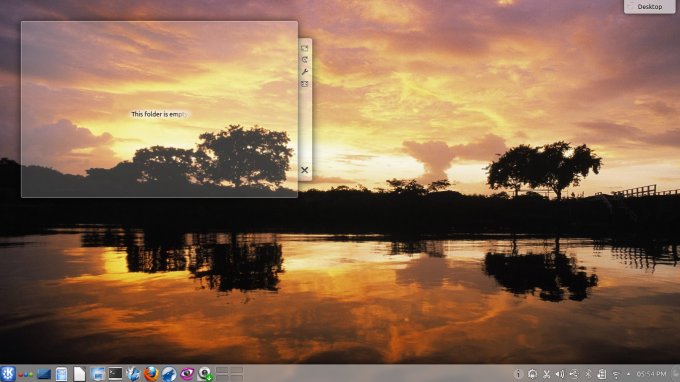The height and width of the screenshot is (382, 680).
Task: Open the desktop monitor icon left of the terminal
Action: click(97, 374)
